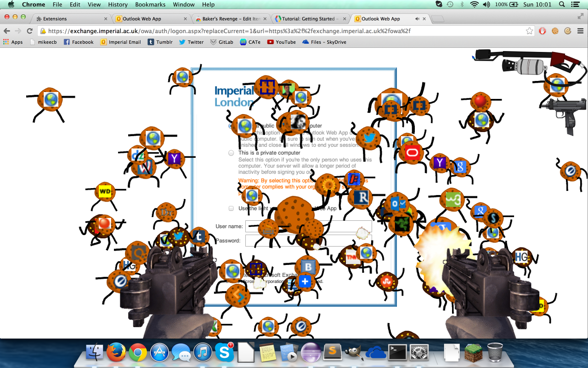Launch GIMP from the dock

354,353
